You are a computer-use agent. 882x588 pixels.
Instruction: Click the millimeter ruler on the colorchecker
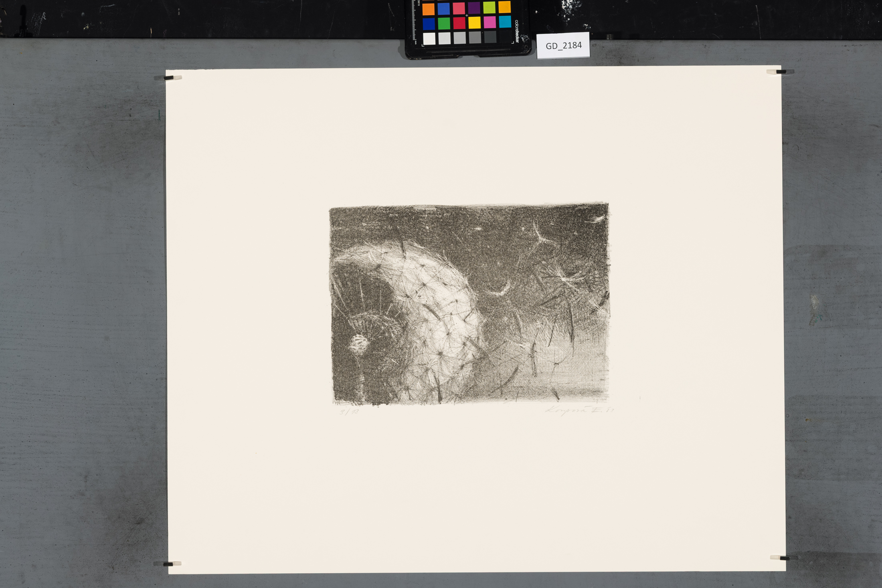[414, 20]
